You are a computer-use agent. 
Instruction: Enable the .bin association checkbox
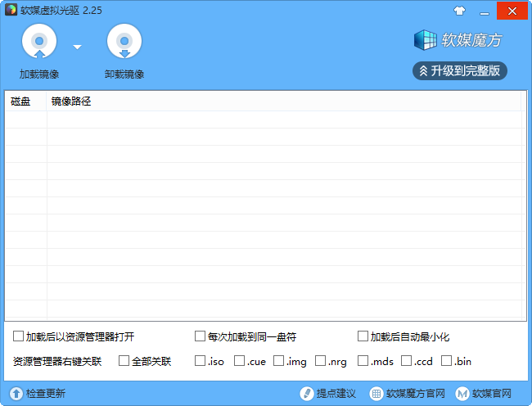coord(446,360)
